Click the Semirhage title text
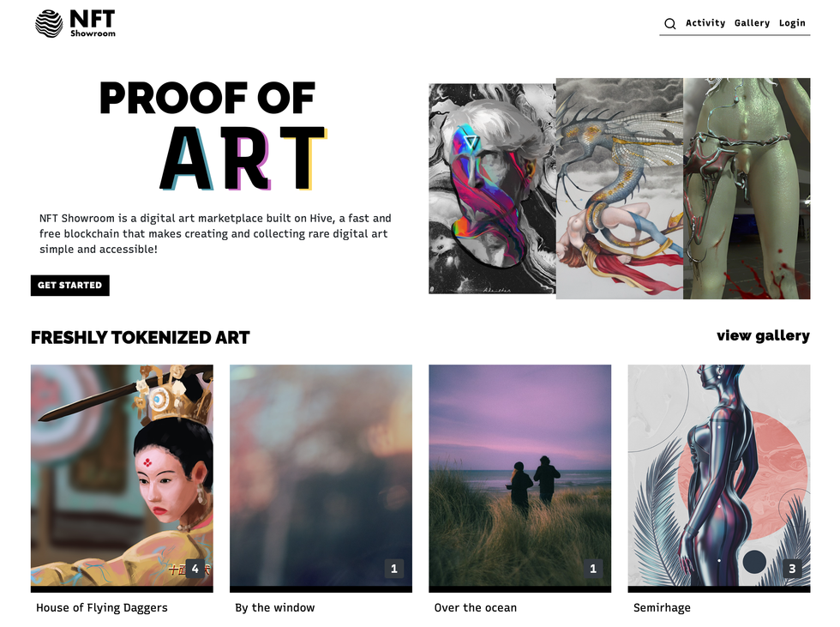The height and width of the screenshot is (627, 840). click(x=662, y=608)
